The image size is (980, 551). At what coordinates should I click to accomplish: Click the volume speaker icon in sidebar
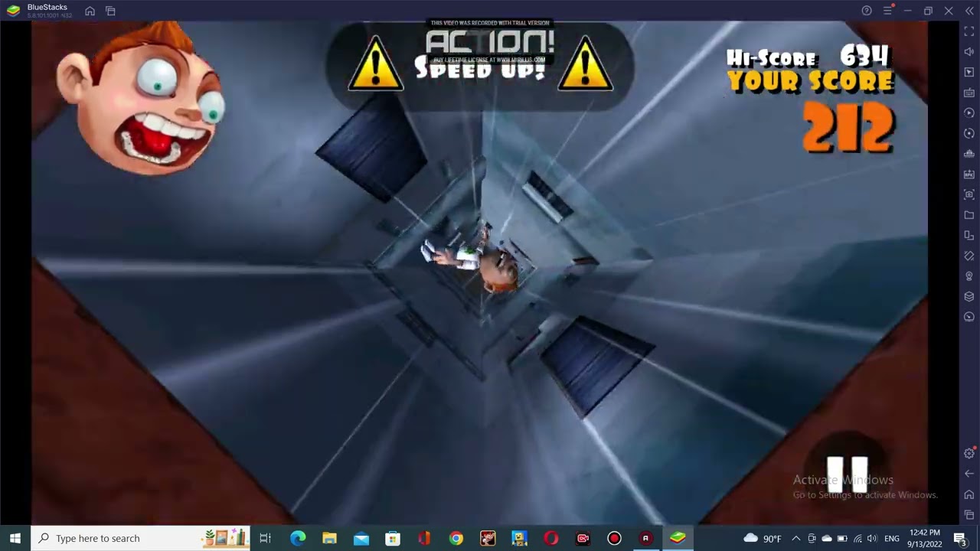tap(969, 52)
